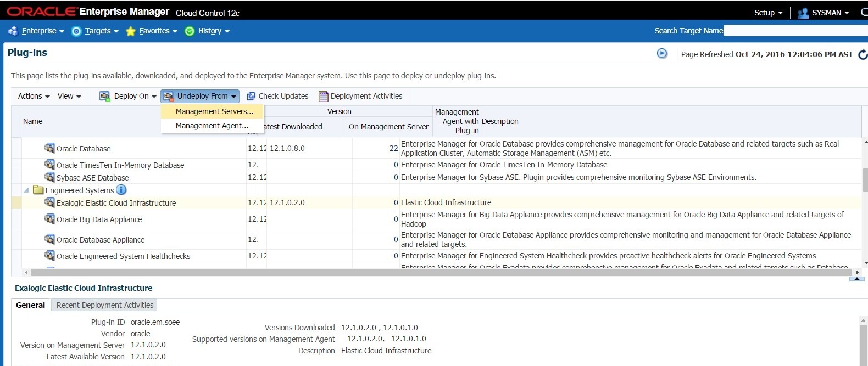The image size is (868, 366).
Task: Click On Management Server column header
Action: [388, 127]
